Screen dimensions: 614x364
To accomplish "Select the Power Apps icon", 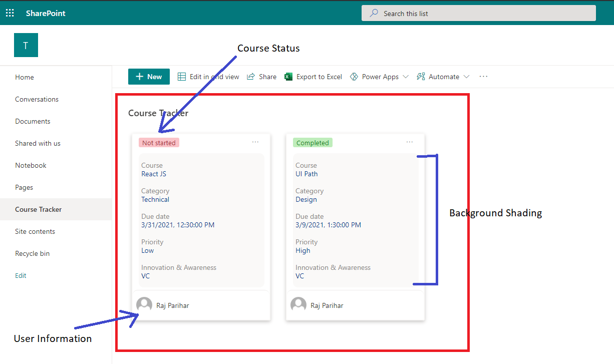I will [356, 76].
